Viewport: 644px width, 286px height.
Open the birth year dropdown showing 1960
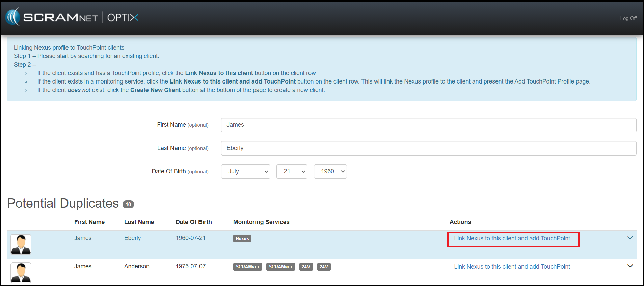click(x=330, y=171)
